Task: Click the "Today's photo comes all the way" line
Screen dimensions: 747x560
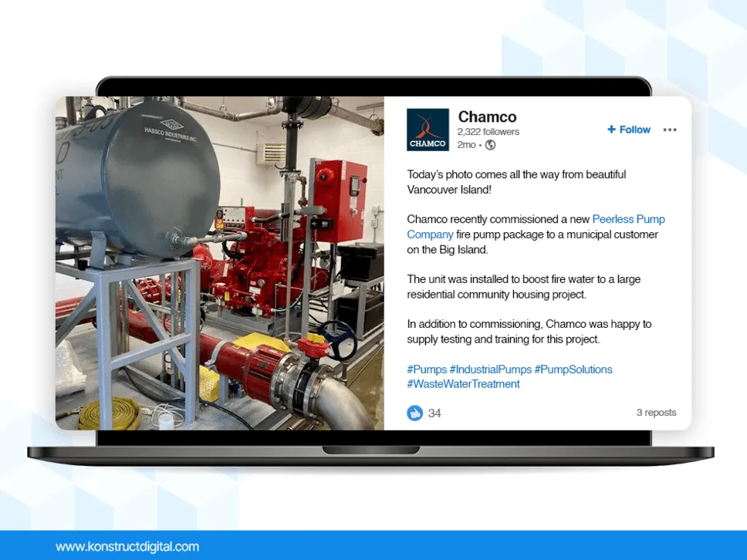Action: [516, 174]
